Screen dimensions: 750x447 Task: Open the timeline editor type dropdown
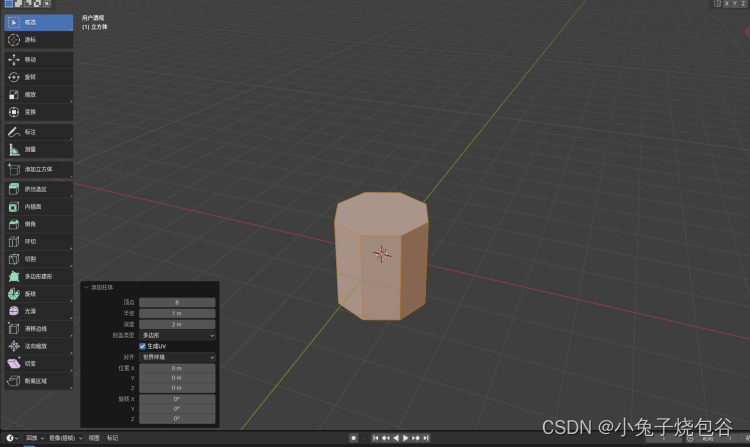pos(12,438)
